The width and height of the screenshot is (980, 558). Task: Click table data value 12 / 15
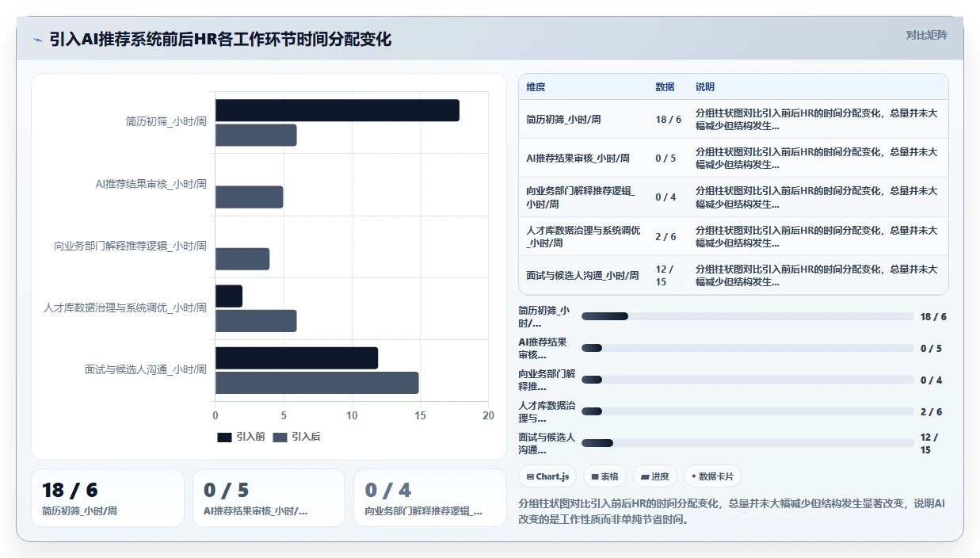[x=665, y=275]
